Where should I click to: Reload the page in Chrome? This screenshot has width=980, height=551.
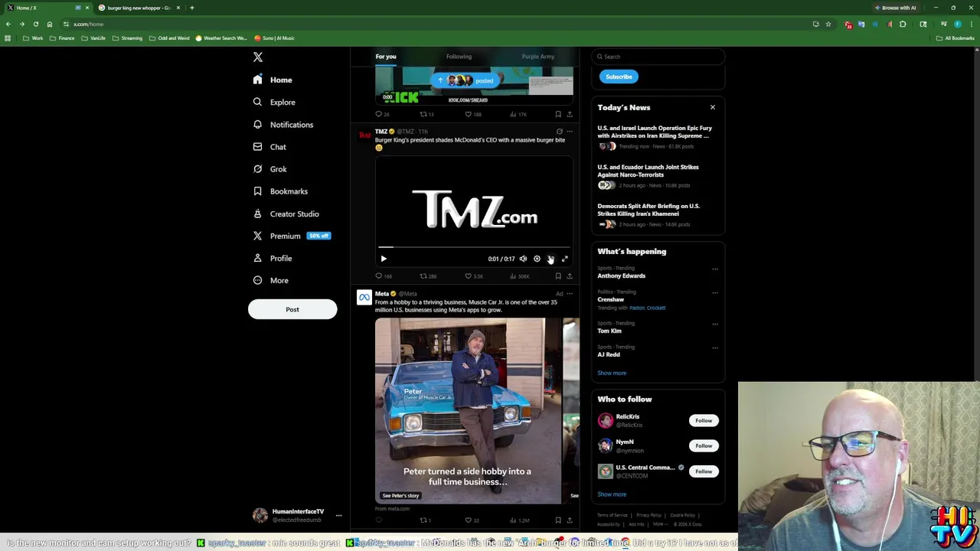point(35,24)
